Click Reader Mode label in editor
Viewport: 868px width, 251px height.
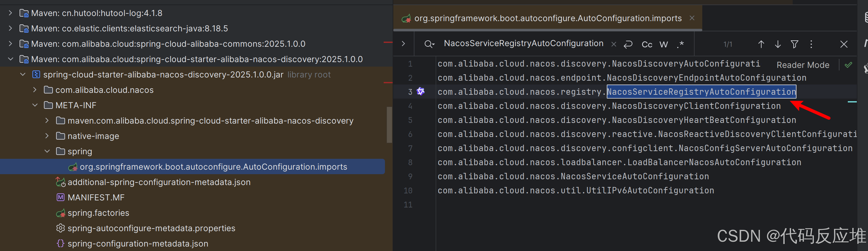[803, 65]
